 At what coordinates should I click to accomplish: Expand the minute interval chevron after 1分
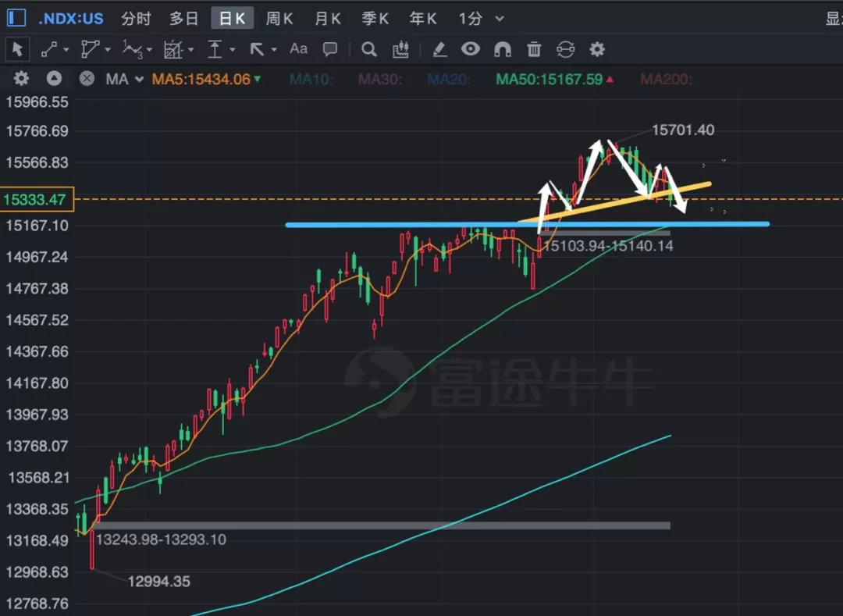pos(500,19)
